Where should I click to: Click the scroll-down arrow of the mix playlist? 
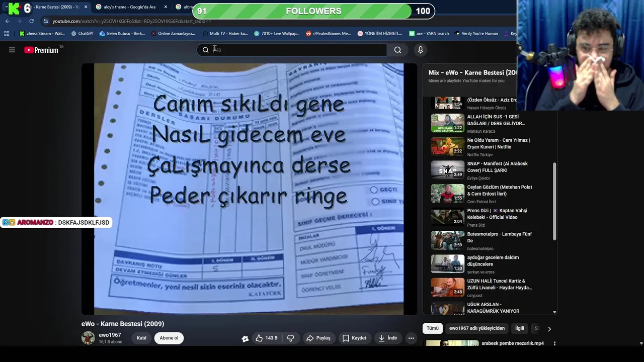[x=554, y=312]
